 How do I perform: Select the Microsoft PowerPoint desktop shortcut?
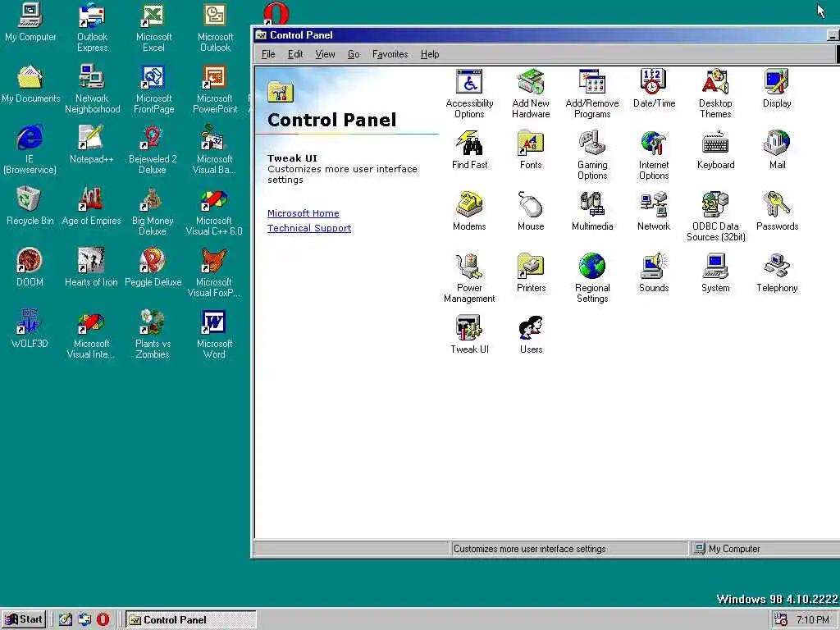pyautogui.click(x=215, y=89)
